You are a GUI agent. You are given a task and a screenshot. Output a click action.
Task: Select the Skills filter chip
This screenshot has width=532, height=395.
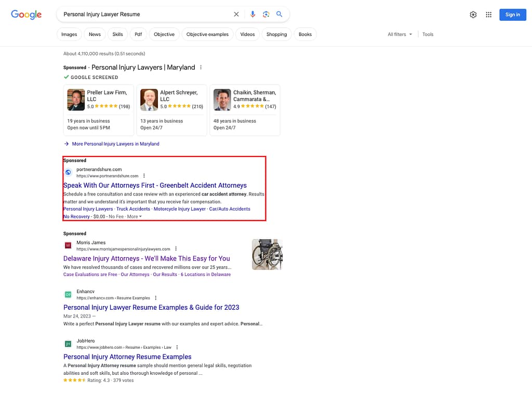point(118,34)
